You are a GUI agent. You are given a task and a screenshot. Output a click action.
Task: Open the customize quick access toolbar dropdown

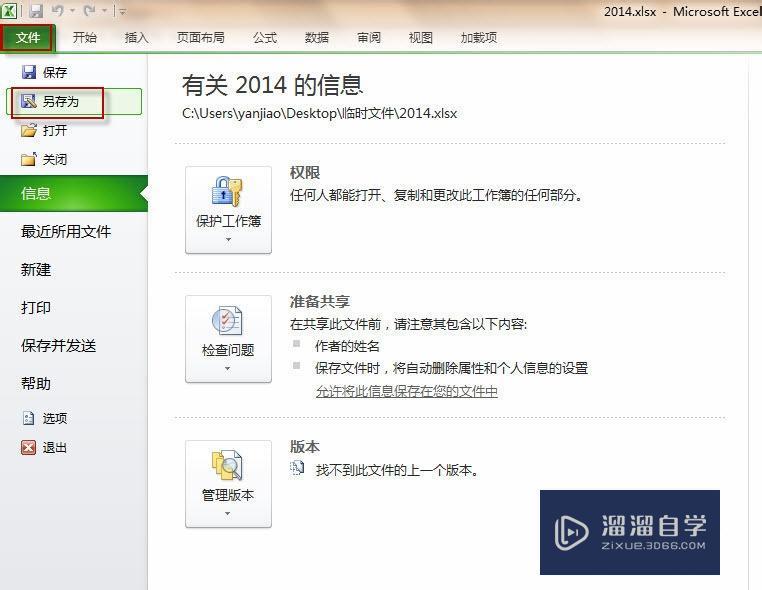click(x=122, y=11)
